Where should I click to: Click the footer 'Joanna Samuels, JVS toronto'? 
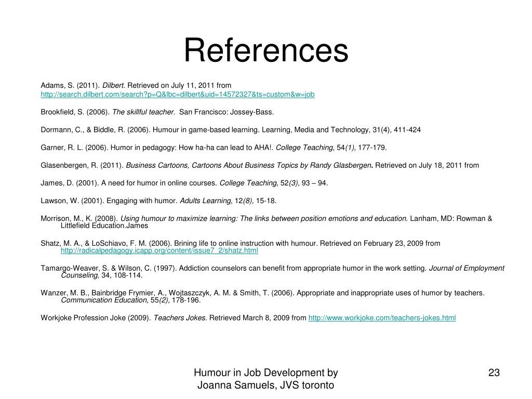pyautogui.click(x=265, y=385)
